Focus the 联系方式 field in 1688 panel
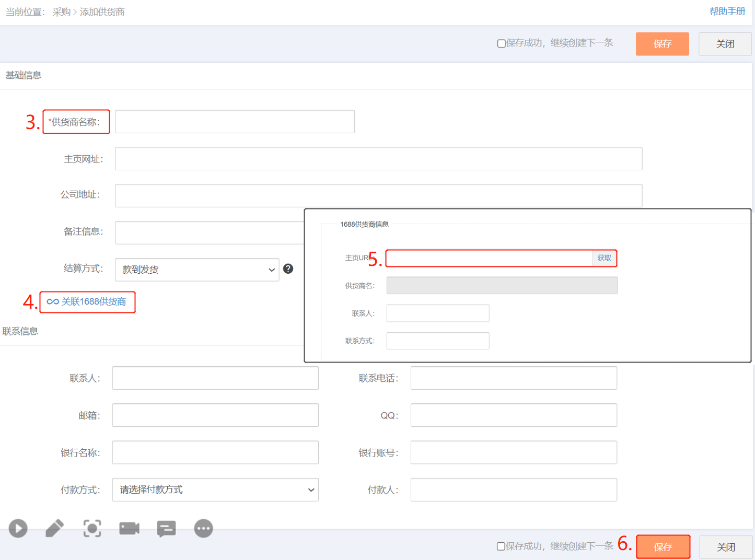The height and width of the screenshot is (560, 755). tap(438, 341)
